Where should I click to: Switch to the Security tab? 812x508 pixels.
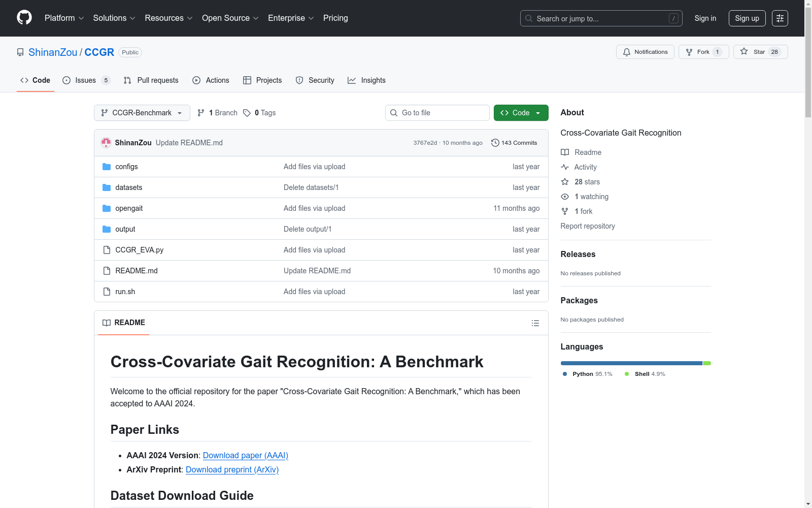tap(315, 80)
